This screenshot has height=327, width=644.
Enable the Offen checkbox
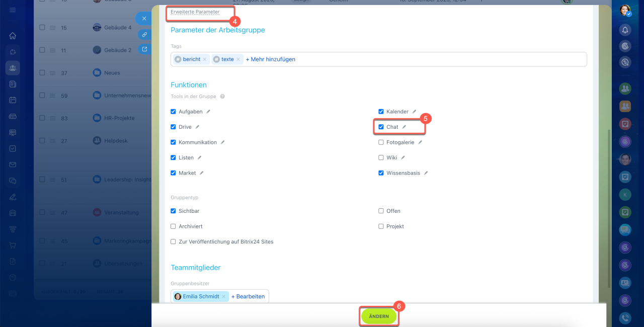(x=381, y=211)
